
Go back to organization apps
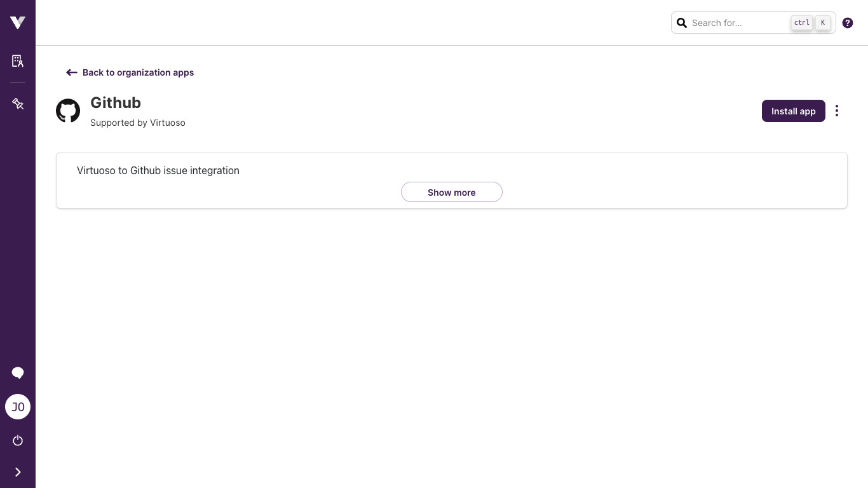tap(130, 72)
